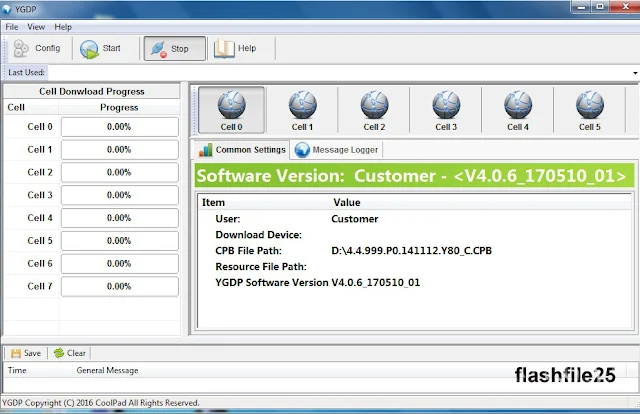Switch to the Common Settings tab
640x414 pixels.
(x=242, y=150)
